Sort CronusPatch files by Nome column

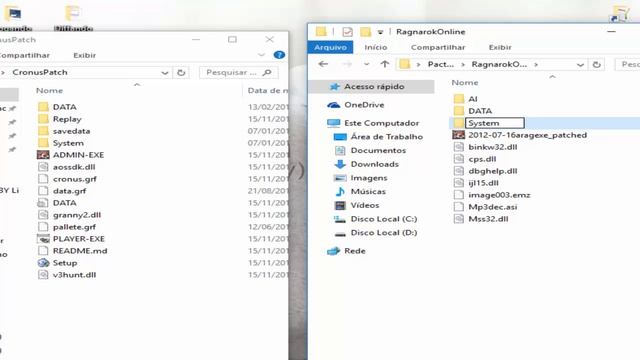pos(49,91)
